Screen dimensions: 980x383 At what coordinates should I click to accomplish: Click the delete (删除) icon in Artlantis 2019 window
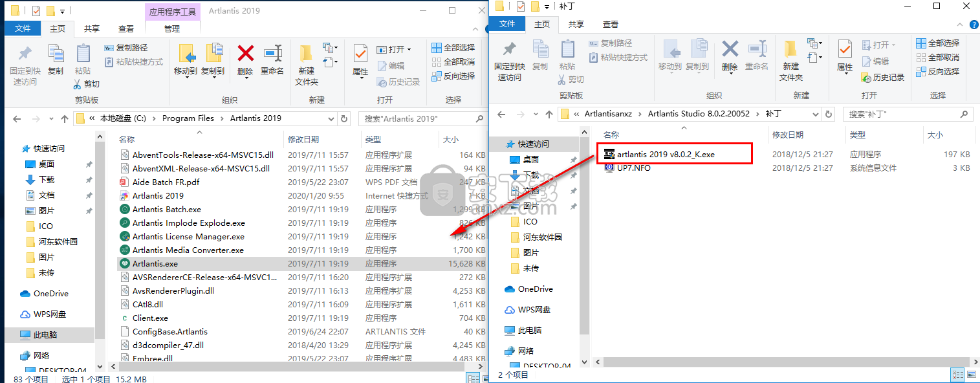[246, 53]
